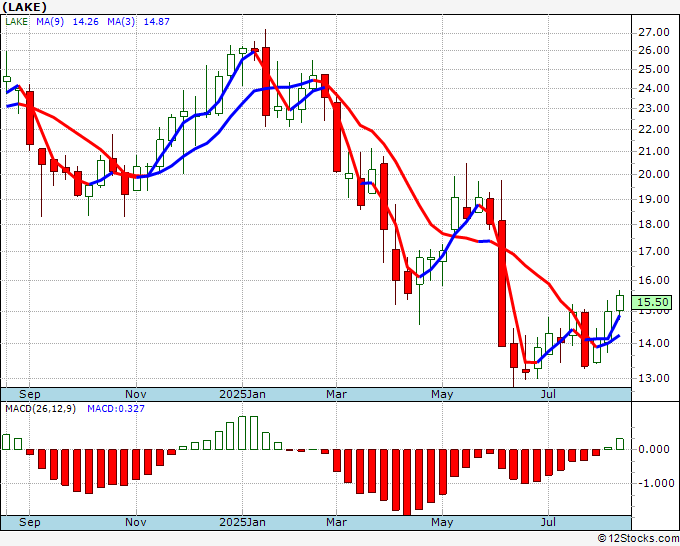Click the 19.00 price axis label
680x546 pixels.
[x=654, y=199]
